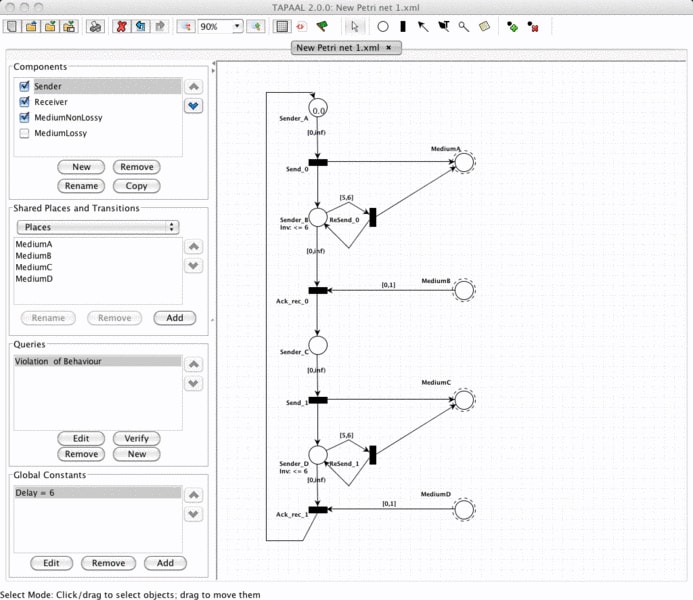Viewport: 693px width, 600px height.
Task: Select MediumC in shared places list
Action: [34, 267]
